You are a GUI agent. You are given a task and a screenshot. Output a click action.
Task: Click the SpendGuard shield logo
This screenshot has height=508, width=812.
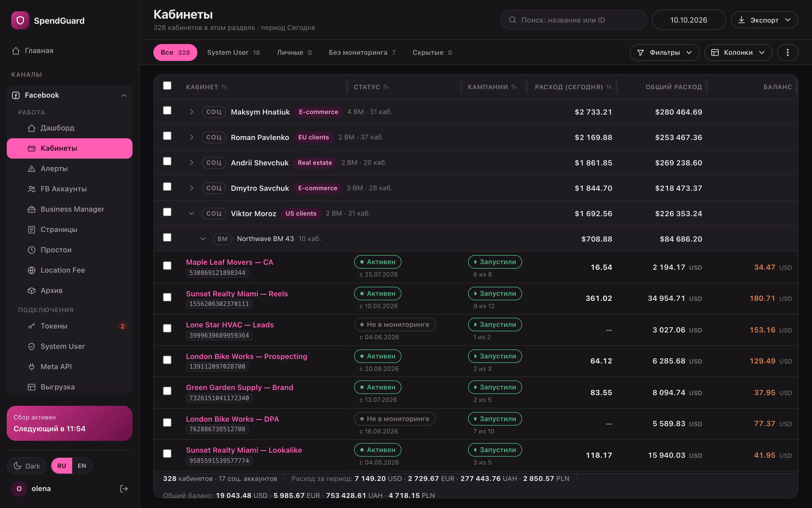20,21
